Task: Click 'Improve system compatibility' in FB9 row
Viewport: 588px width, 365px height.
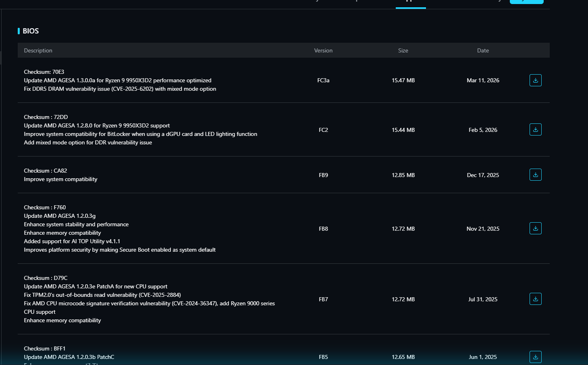Action: 60,179
